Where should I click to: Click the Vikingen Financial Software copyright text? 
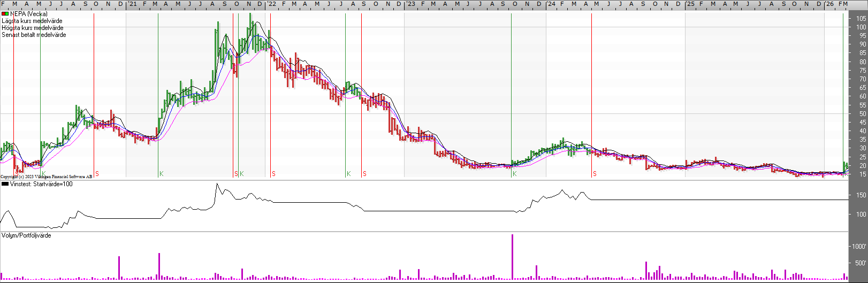(x=46, y=177)
